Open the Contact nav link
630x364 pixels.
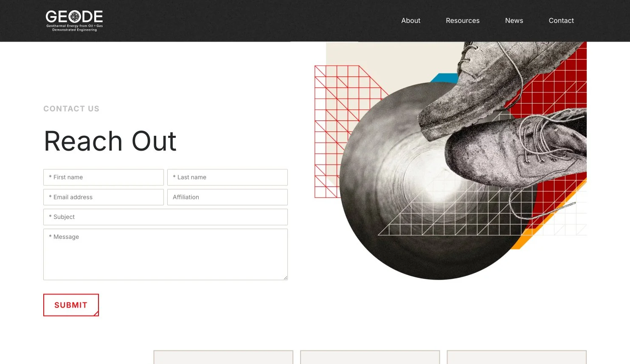561,21
